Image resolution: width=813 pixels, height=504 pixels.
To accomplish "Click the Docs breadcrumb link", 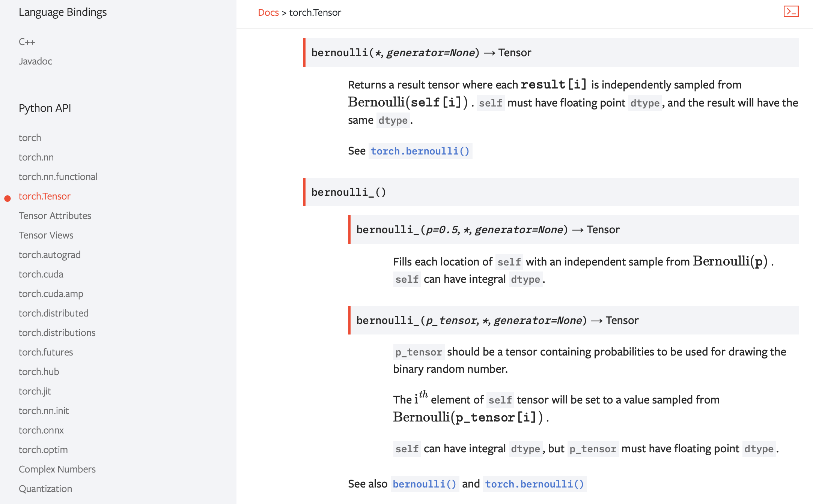I will [x=268, y=12].
